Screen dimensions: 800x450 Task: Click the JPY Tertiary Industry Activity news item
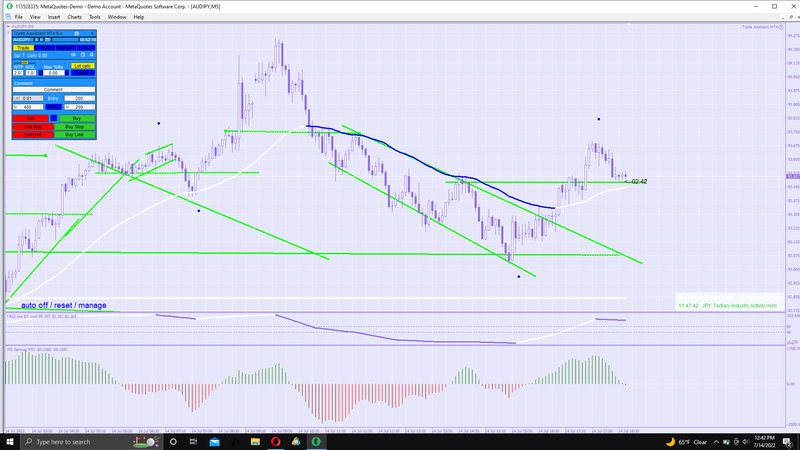(x=728, y=306)
